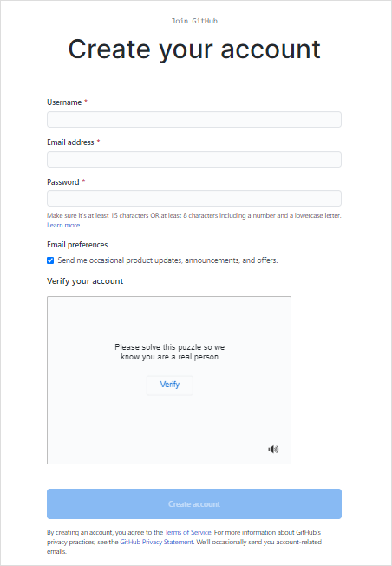
Task: Click the 'Username' field label
Action: click(64, 102)
